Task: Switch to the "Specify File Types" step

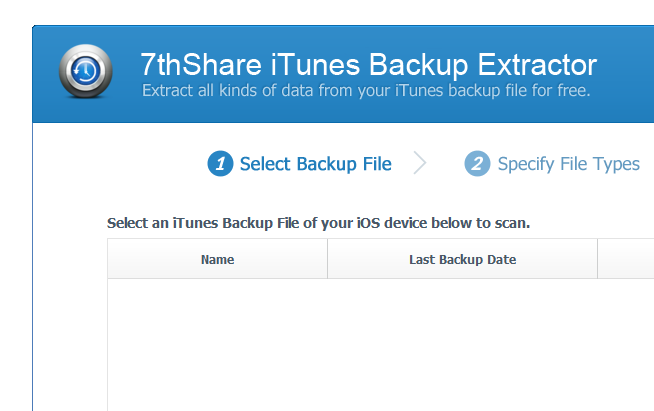Action: [x=568, y=164]
